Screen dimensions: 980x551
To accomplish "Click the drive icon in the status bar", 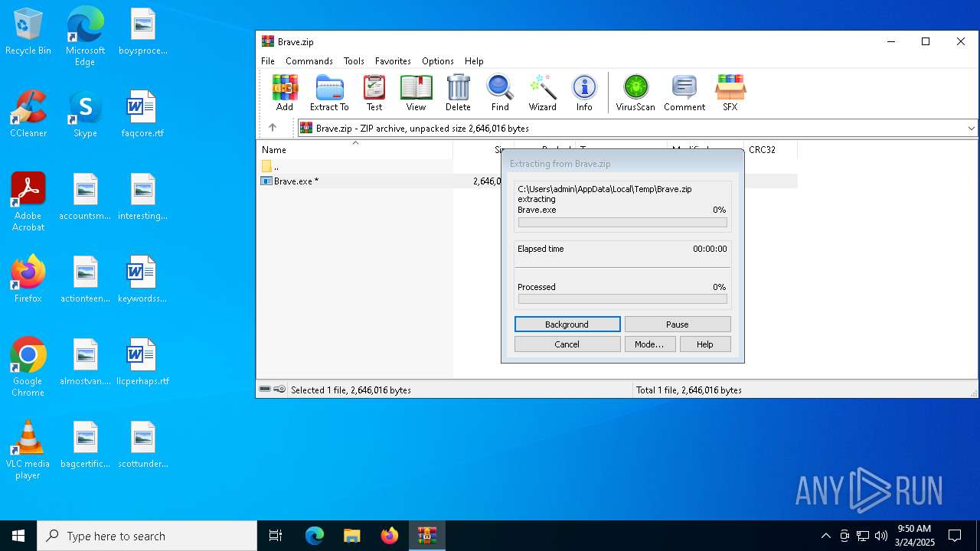I will pos(265,390).
